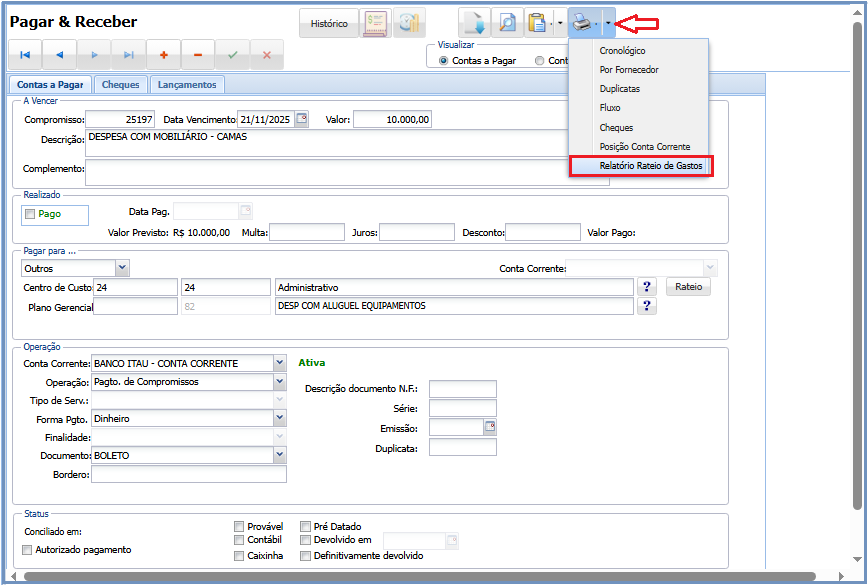Click the help icon beside Administrativo field
Viewport: 868px width, 585px height.
click(x=647, y=287)
